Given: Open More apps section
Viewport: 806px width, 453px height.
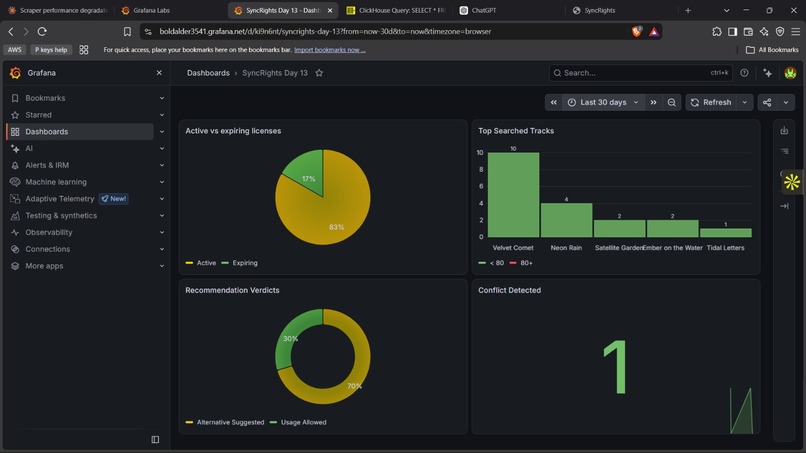Looking at the screenshot, I should point(44,266).
